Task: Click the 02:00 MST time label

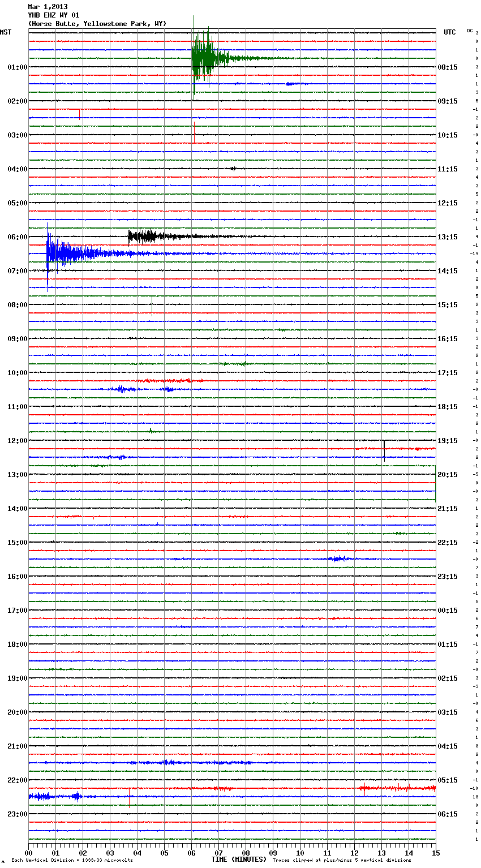Action: pos(18,101)
